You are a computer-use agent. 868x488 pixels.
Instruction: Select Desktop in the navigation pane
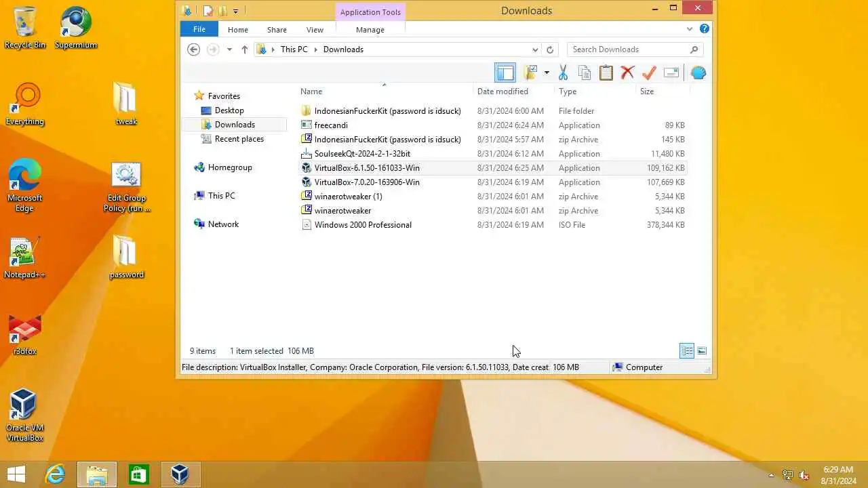tap(229, 110)
